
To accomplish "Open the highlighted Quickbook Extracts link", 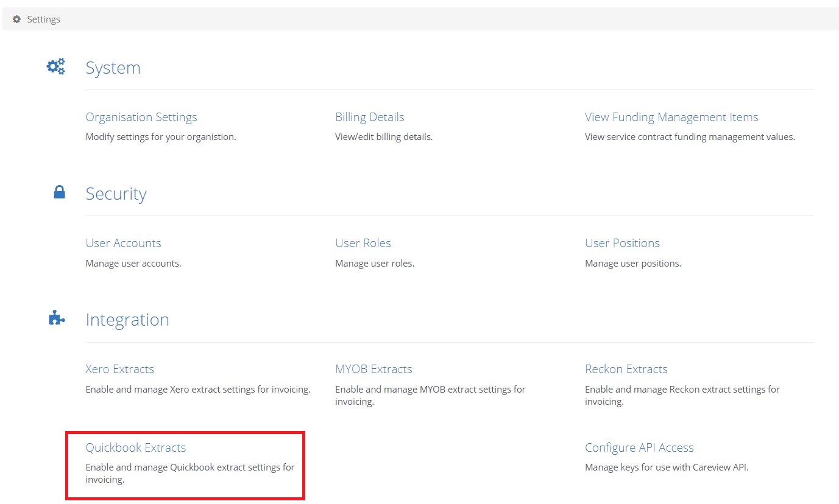I will pos(135,447).
